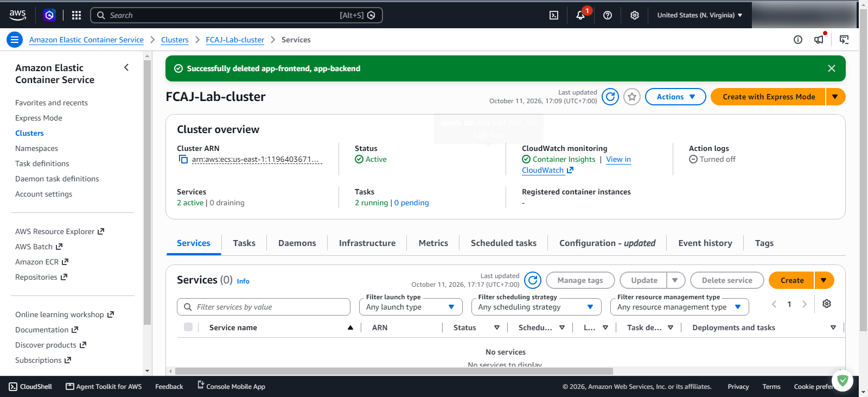The height and width of the screenshot is (397, 868).
Task: Open the region selector United States (N. Virginia)
Action: pos(700,15)
